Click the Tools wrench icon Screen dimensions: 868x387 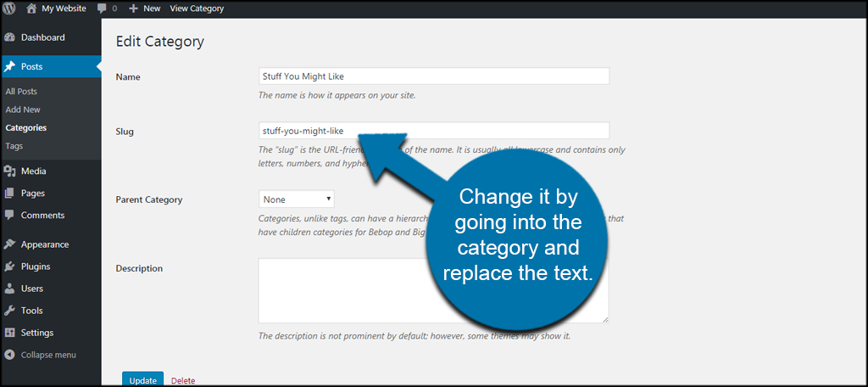9,311
